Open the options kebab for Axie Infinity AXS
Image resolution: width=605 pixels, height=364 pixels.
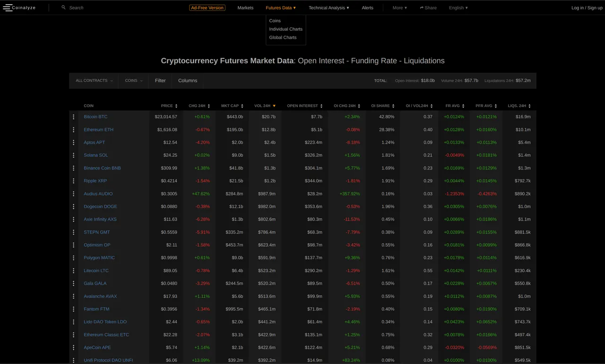pos(74,219)
